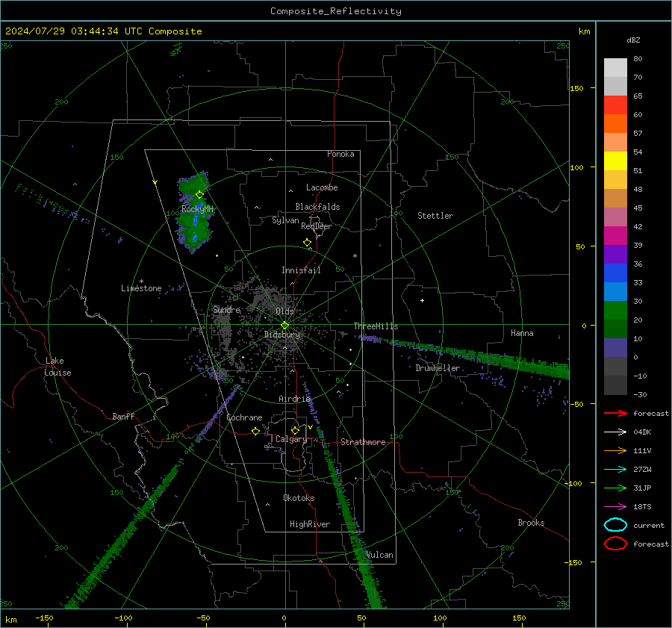The image size is (672, 628).
Task: Click the HighRiver label
Action: click(310, 524)
